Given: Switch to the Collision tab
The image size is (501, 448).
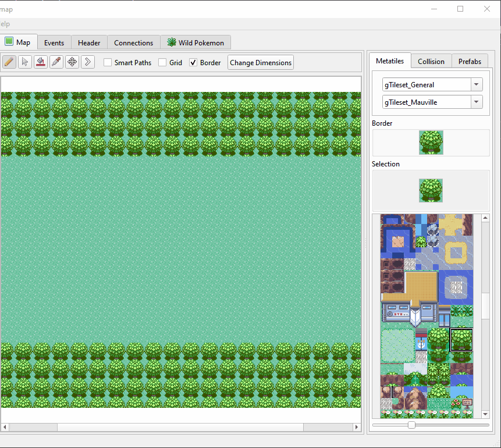Looking at the screenshot, I should (431, 61).
